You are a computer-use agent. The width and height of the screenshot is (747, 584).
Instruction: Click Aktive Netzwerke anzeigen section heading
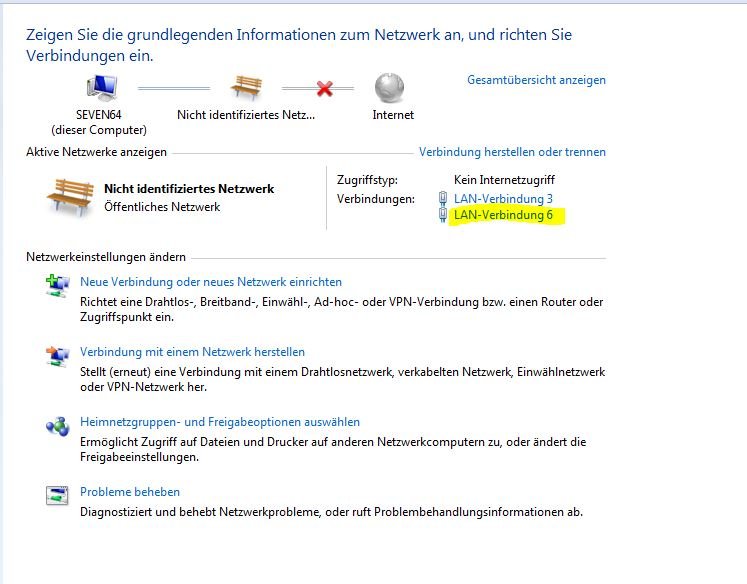(x=96, y=152)
